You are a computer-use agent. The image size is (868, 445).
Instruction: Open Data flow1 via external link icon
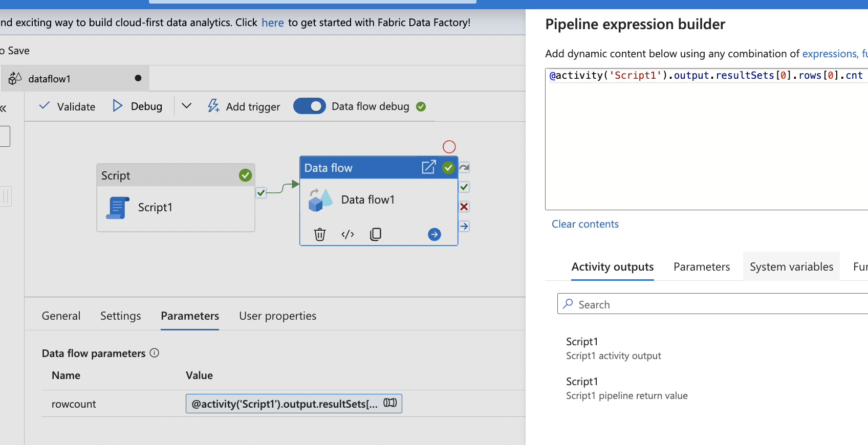click(x=428, y=167)
